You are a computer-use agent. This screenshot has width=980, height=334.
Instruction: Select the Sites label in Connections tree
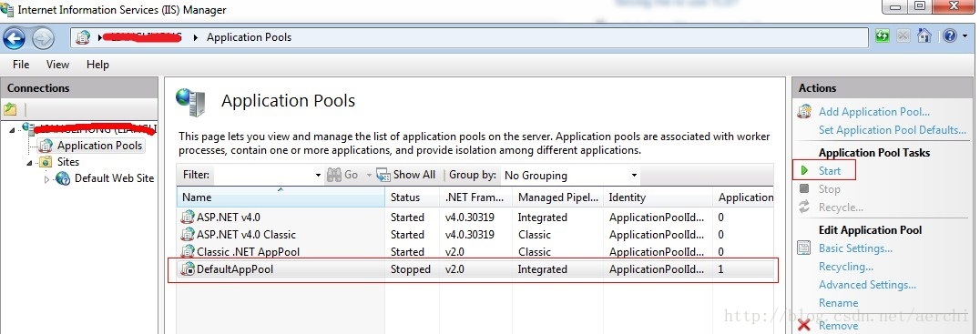[x=68, y=162]
